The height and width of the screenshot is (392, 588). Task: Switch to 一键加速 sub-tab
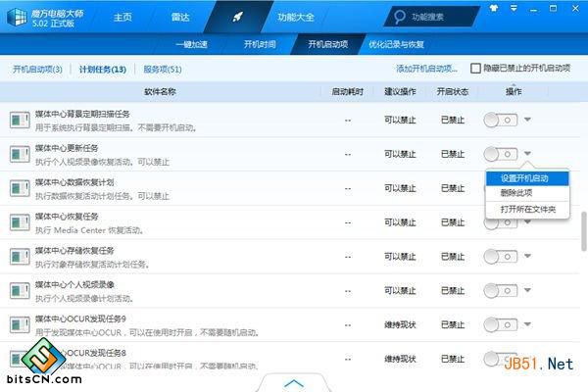click(192, 44)
